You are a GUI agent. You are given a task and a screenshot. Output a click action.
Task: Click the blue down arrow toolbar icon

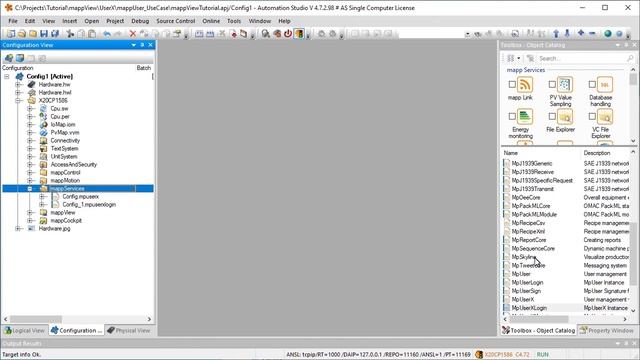tap(567, 34)
